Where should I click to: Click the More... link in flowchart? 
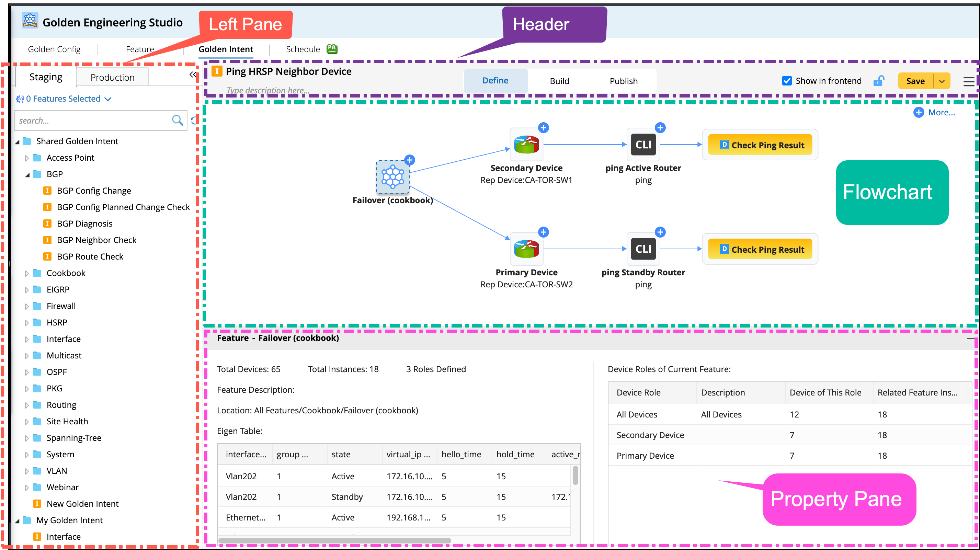point(941,113)
